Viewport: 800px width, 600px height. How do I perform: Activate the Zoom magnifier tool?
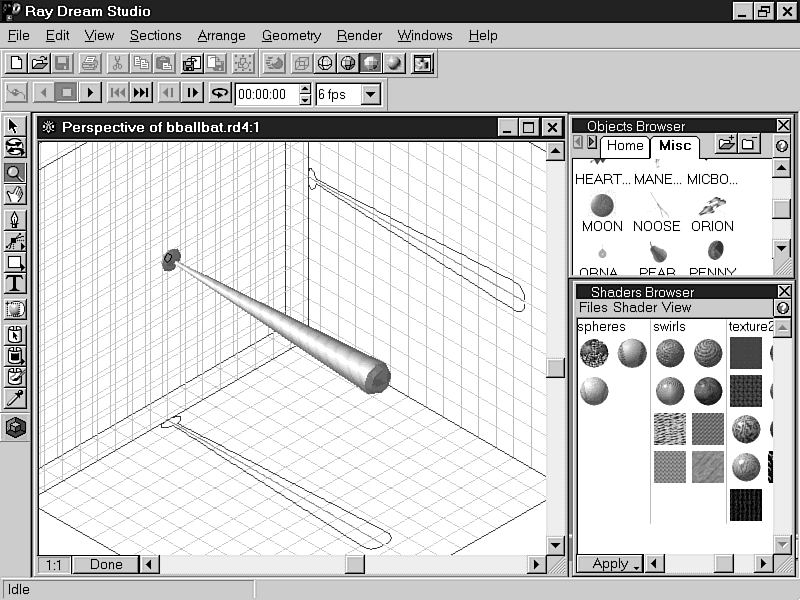15,171
